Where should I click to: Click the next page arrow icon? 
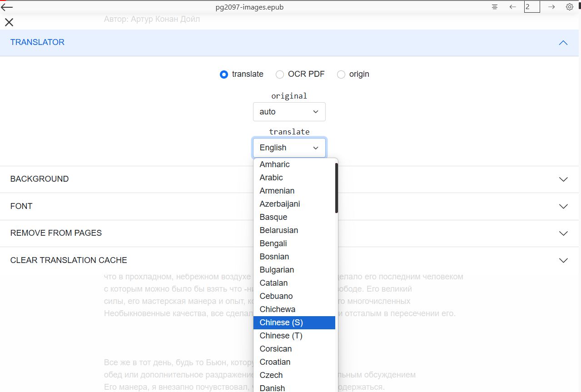pos(551,7)
